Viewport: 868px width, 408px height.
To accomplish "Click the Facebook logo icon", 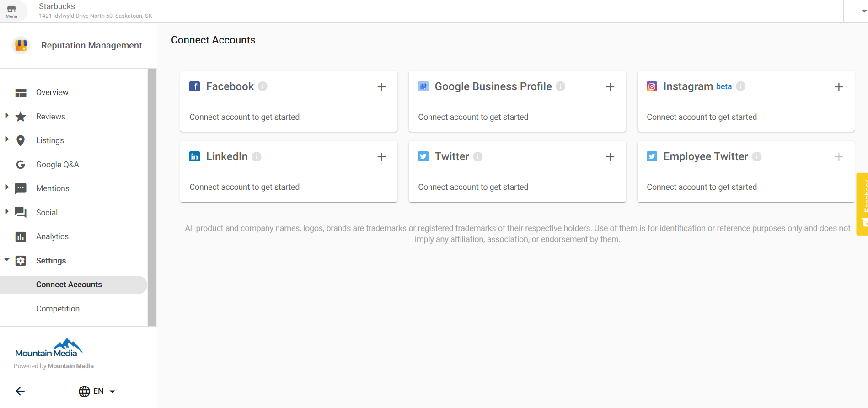I will (194, 86).
